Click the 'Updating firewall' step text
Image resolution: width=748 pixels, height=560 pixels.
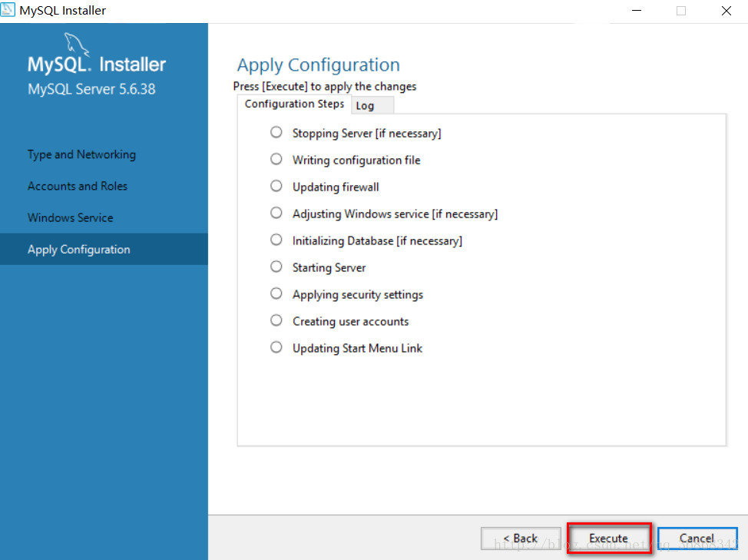click(336, 187)
